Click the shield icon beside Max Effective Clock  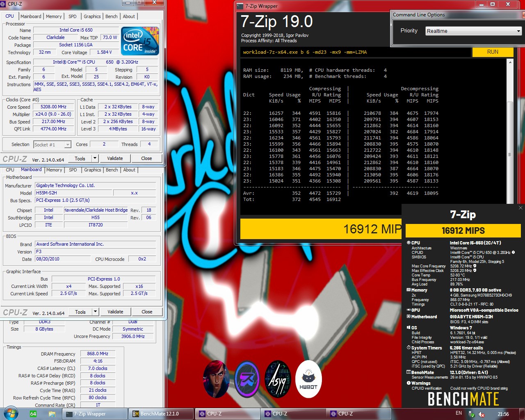click(475, 270)
